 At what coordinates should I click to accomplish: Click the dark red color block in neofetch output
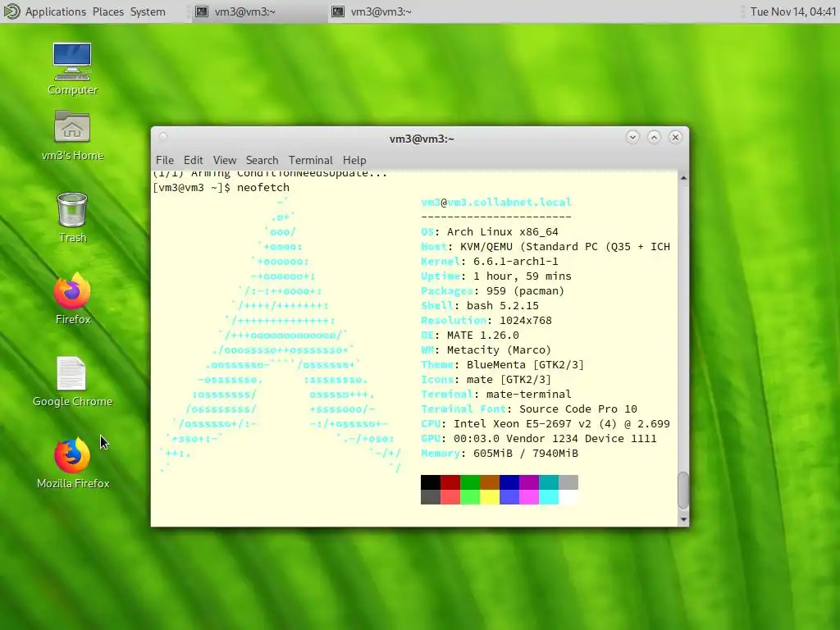click(450, 482)
